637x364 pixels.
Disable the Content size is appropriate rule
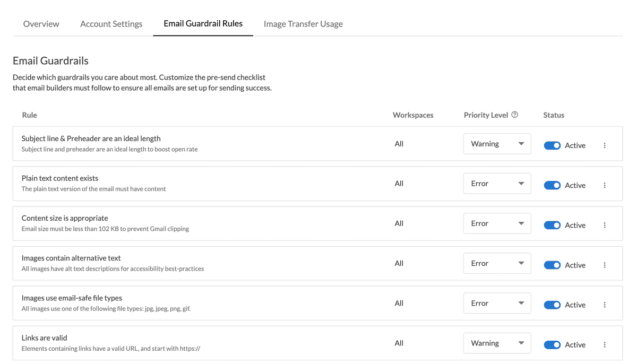pos(552,224)
